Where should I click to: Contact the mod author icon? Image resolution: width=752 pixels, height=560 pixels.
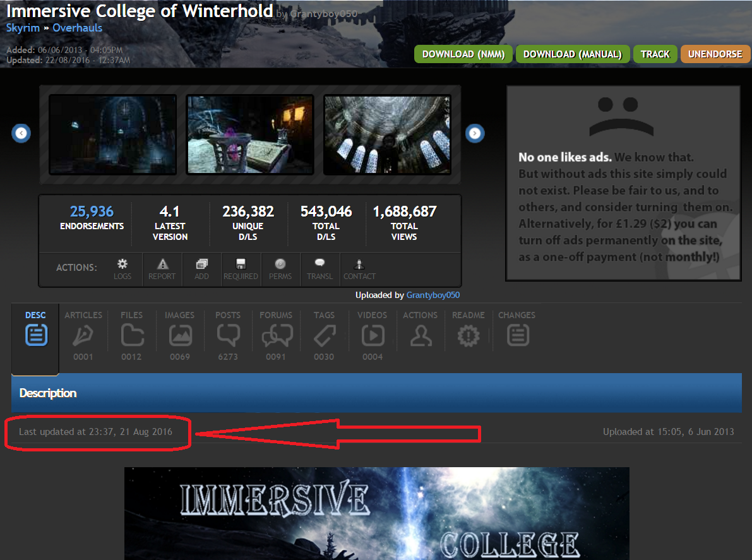(x=359, y=269)
